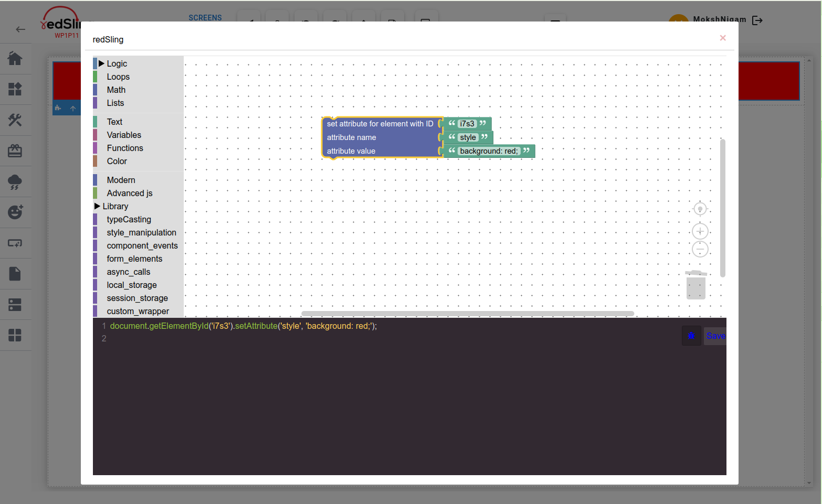Click the blue bug debug icon
Screen dimensions: 822x504
(x=691, y=336)
